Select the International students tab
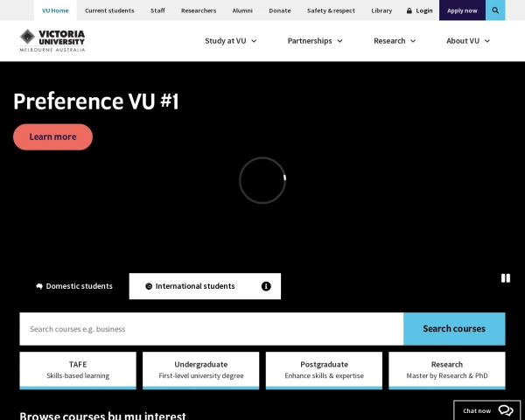This screenshot has height=420, width=525. [205, 286]
